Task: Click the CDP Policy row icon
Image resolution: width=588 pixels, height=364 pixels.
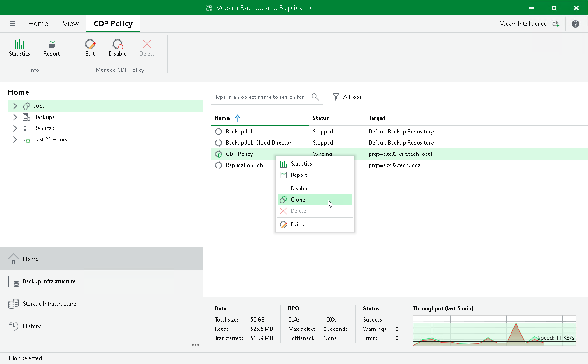Action: (218, 154)
